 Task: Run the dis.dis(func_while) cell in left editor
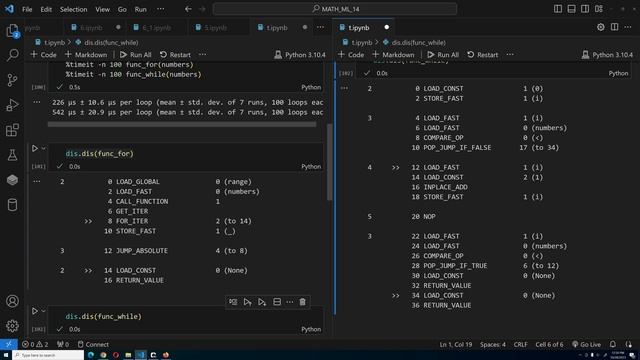click(35, 311)
